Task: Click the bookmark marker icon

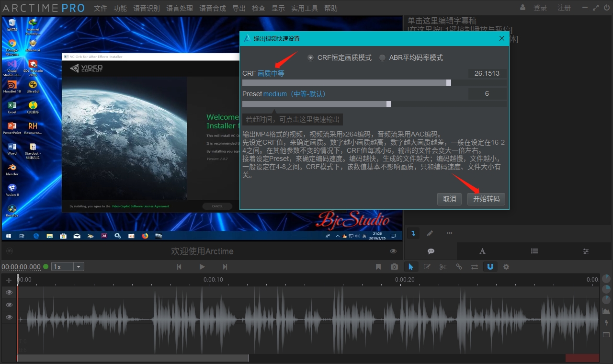Action: 378,267
